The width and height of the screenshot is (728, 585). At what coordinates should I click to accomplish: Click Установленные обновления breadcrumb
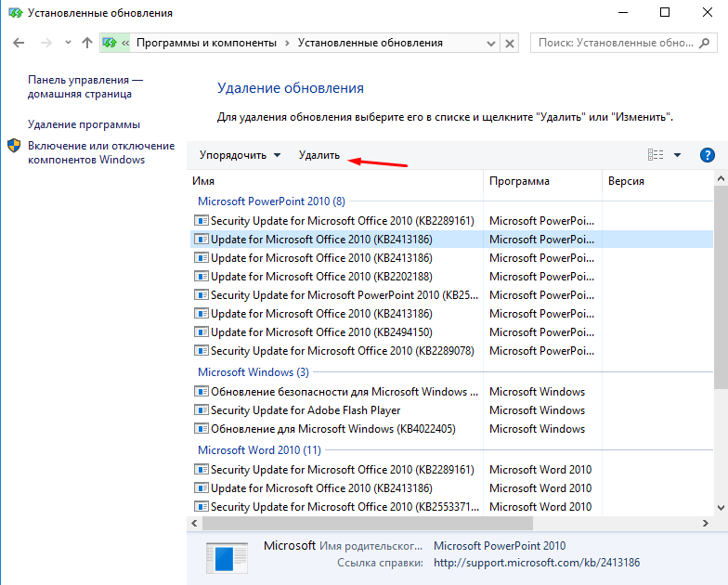[370, 43]
